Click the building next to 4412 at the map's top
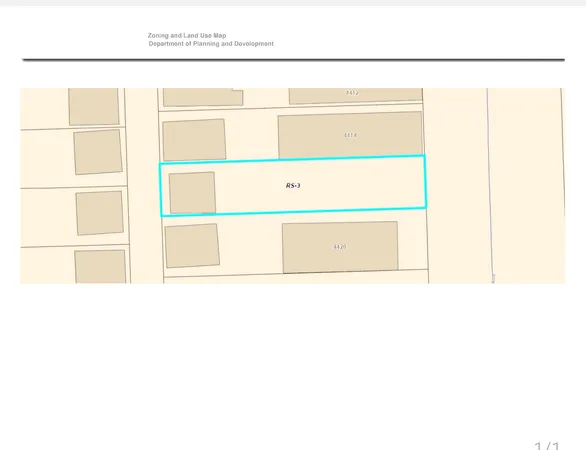This screenshot has height=450, width=586. click(203, 97)
